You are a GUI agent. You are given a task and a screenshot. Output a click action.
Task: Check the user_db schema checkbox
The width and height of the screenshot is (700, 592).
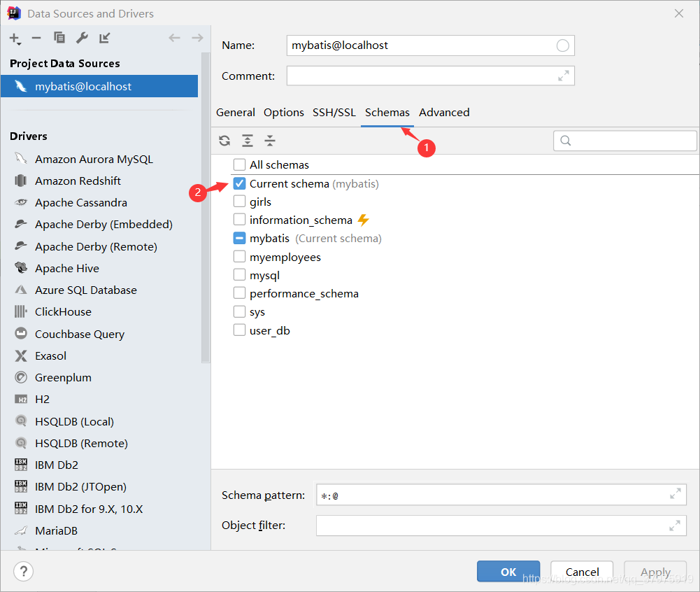pos(239,330)
